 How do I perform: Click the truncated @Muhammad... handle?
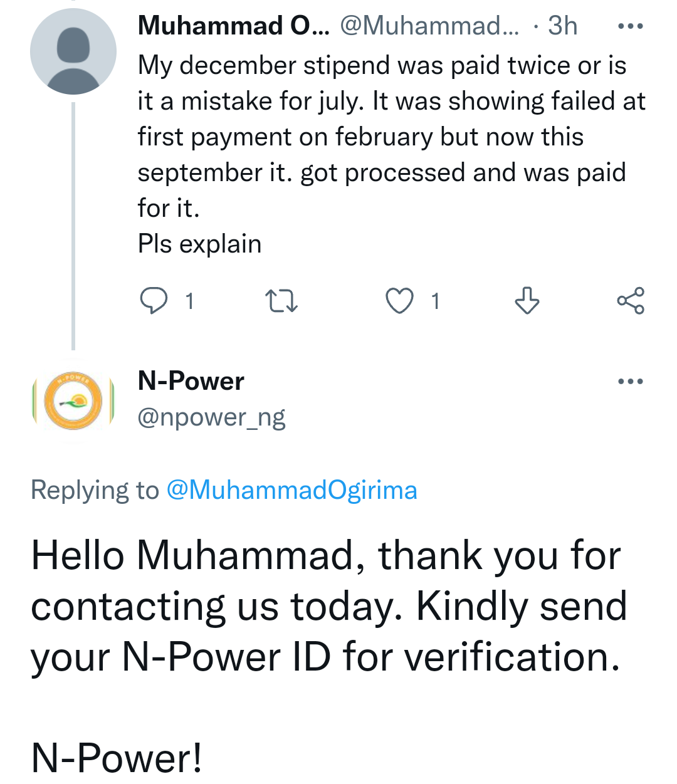[x=429, y=26]
